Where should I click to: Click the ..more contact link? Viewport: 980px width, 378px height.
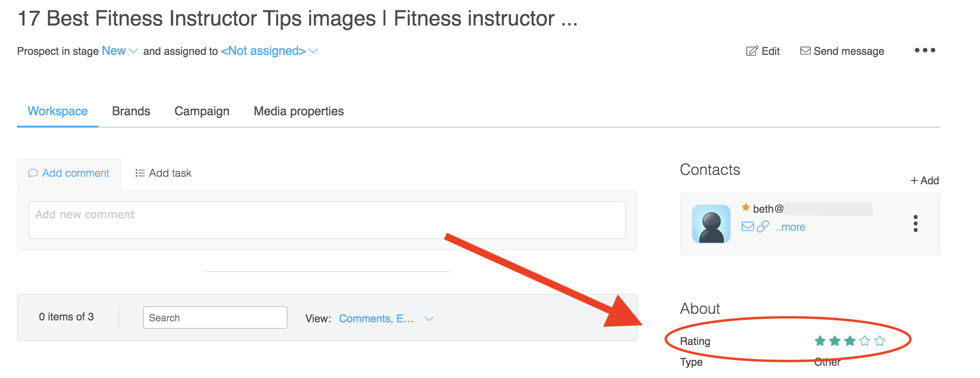click(790, 227)
